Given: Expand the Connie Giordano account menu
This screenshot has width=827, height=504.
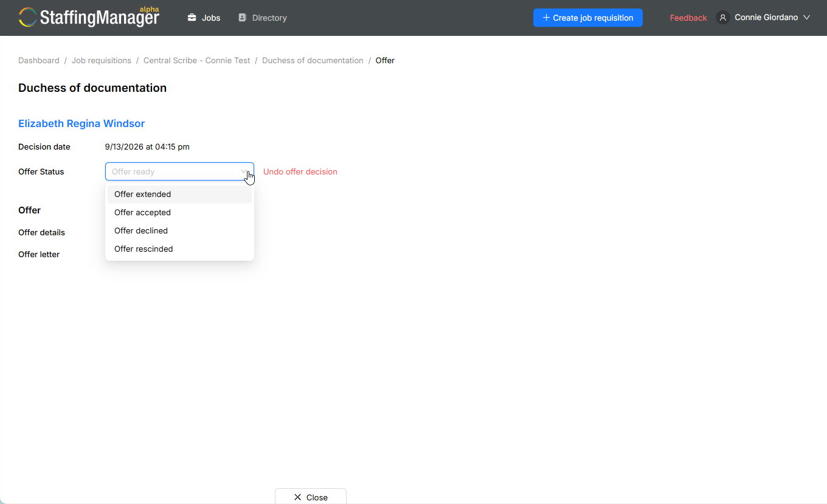Looking at the screenshot, I should pos(763,18).
